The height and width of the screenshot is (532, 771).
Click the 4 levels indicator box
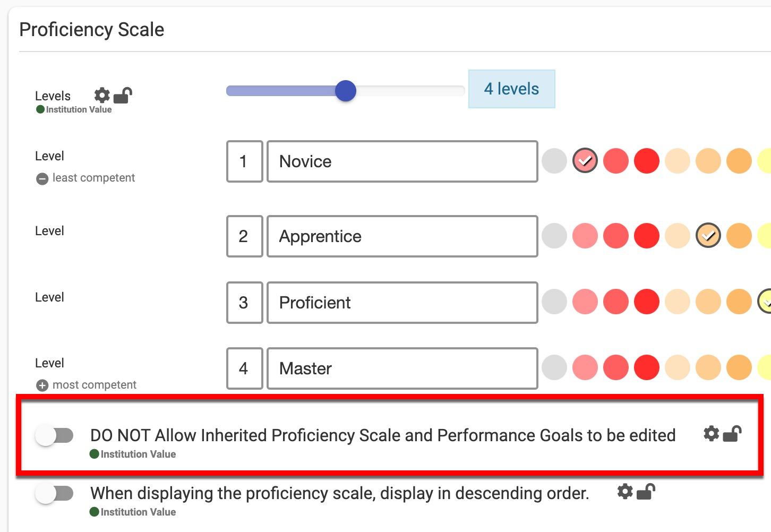click(x=511, y=89)
